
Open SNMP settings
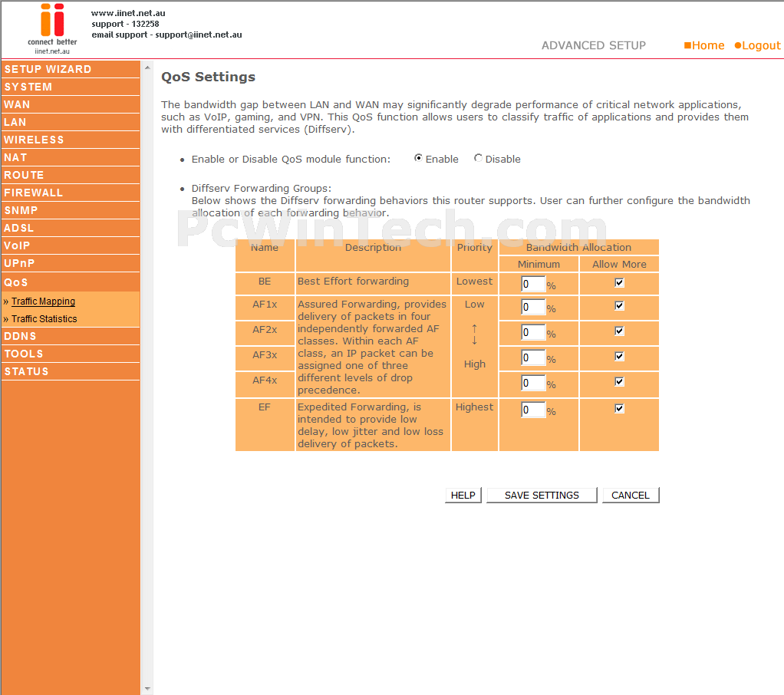(71, 210)
